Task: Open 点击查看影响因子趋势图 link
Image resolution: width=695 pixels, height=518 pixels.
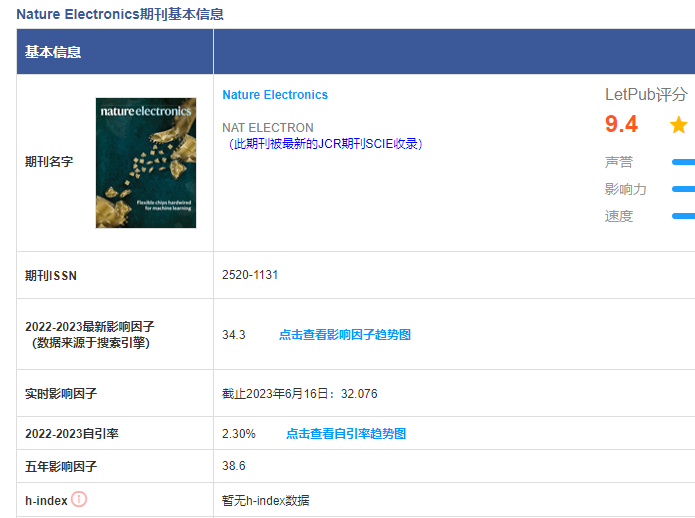Action: (x=344, y=335)
